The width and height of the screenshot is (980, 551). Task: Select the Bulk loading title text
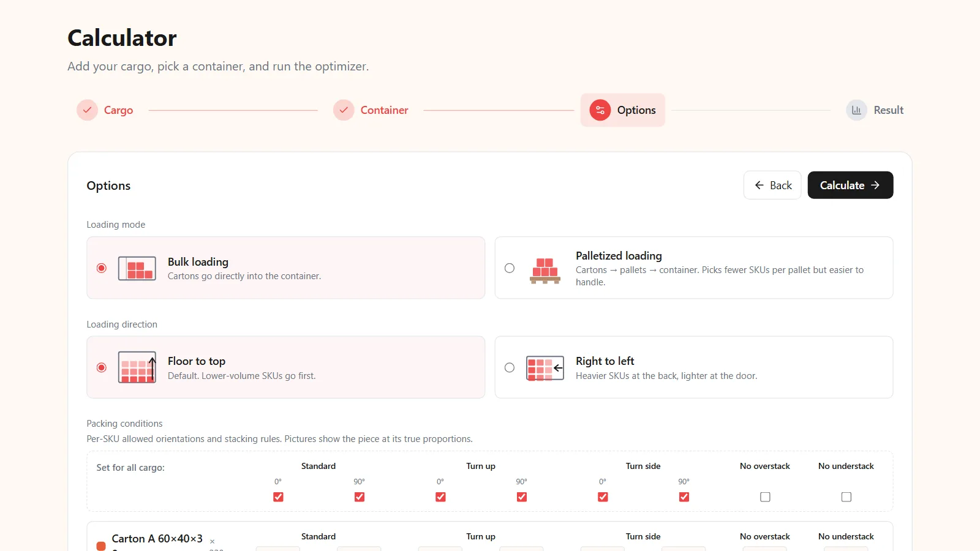pyautogui.click(x=198, y=262)
